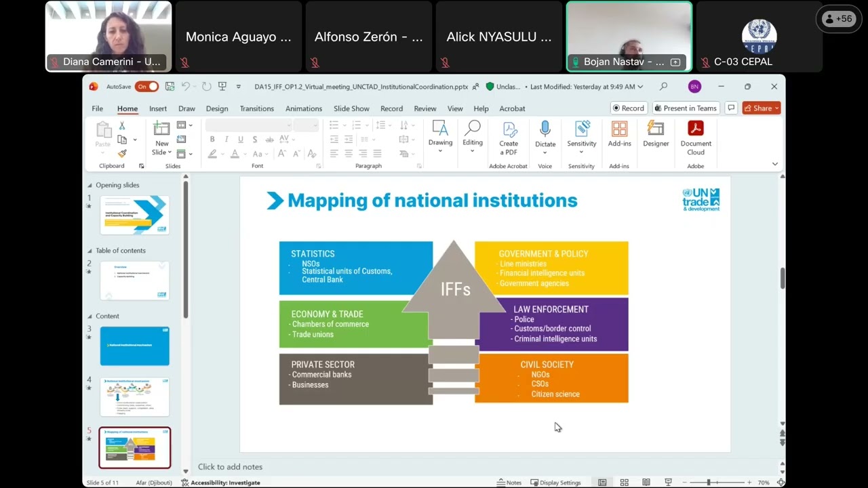Click Present in Teams button

(686, 108)
